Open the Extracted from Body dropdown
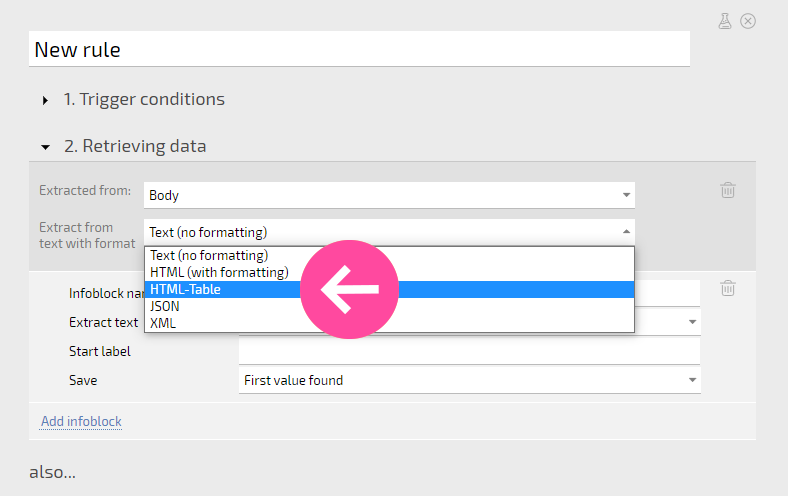Image resolution: width=788 pixels, height=496 pixels. (389, 195)
